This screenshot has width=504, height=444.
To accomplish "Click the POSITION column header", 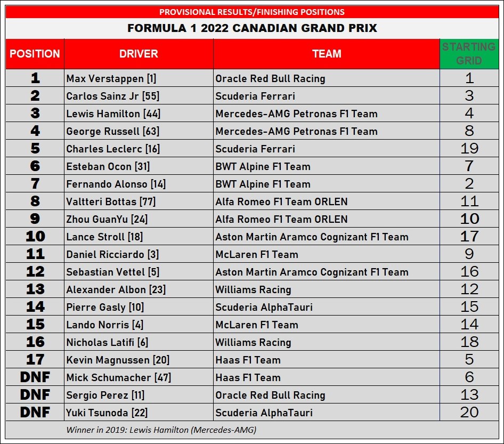I will point(35,54).
